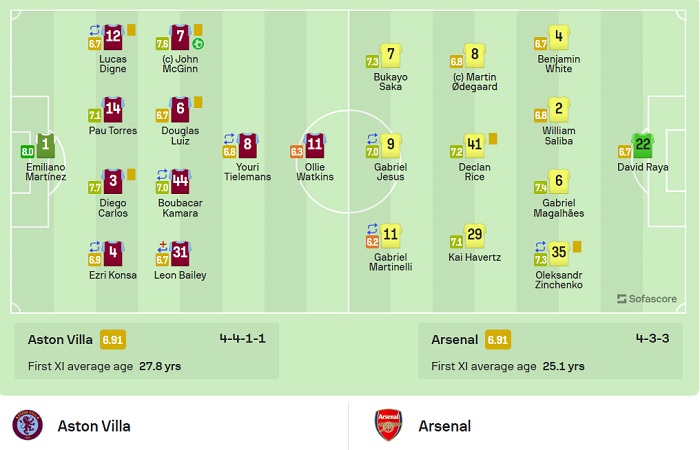The height and width of the screenshot is (450, 700).
Task: Click Gabriel Martinelli's 6.2 rating badge
Action: (x=372, y=242)
